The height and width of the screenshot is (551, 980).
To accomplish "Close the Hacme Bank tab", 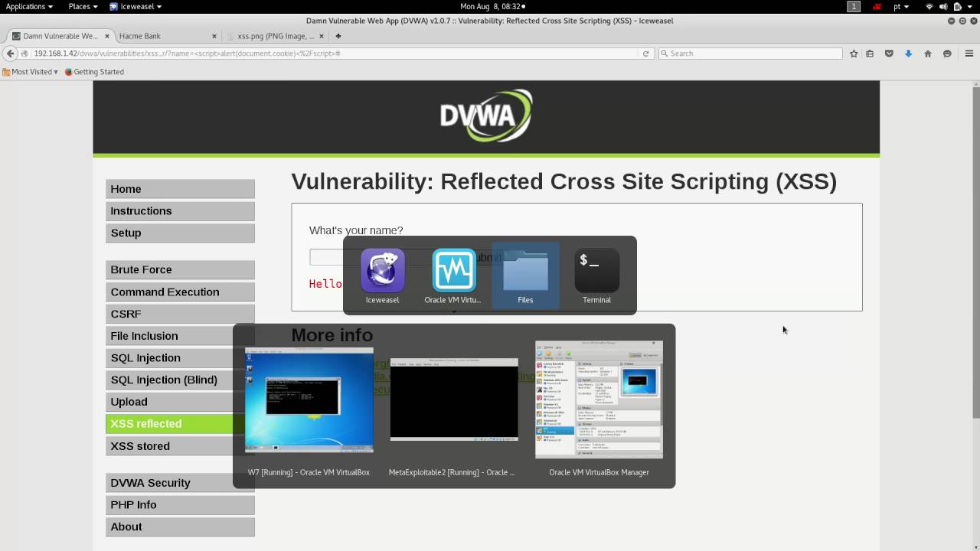I will 214,36.
